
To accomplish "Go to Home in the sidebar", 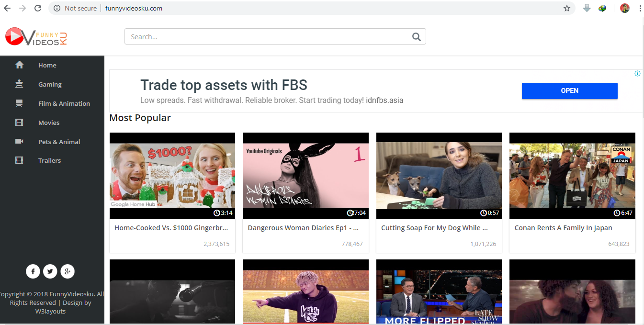I will tap(47, 65).
